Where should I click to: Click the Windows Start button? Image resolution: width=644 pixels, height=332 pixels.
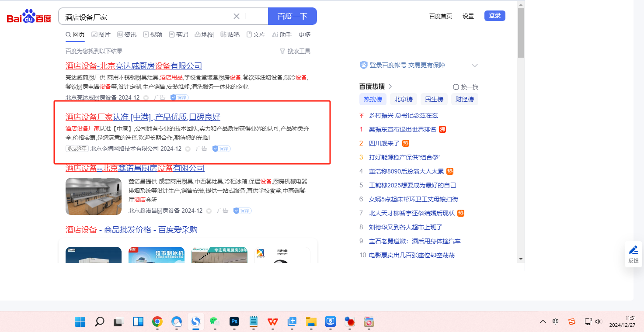[x=80, y=322]
